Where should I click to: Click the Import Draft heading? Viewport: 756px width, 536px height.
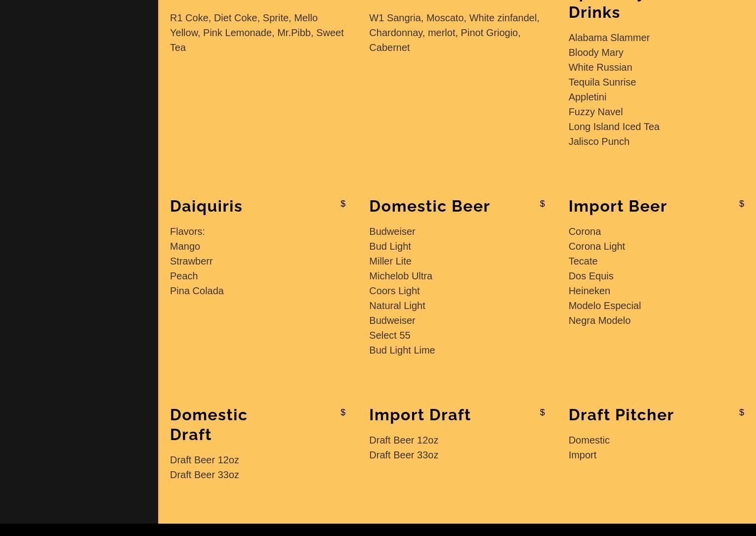(x=420, y=415)
